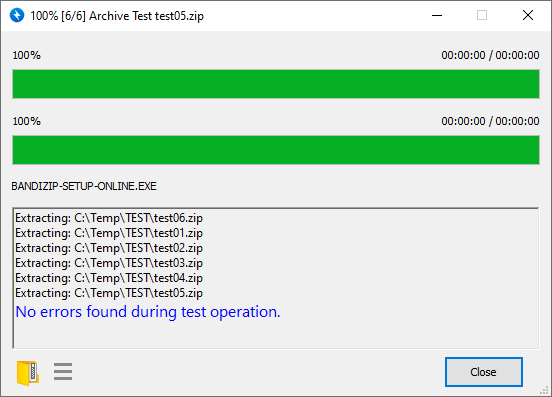Select the test03.zip extracting log line

[x=109, y=263]
